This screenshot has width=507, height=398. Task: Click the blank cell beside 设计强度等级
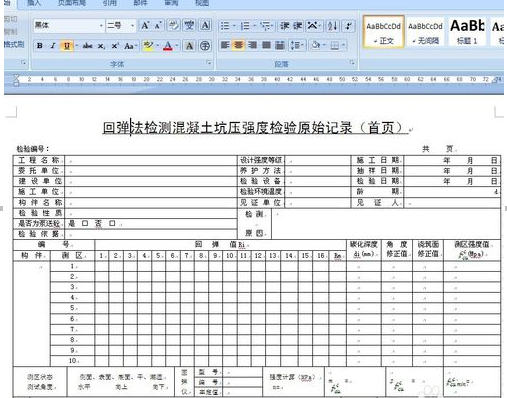coord(317,160)
